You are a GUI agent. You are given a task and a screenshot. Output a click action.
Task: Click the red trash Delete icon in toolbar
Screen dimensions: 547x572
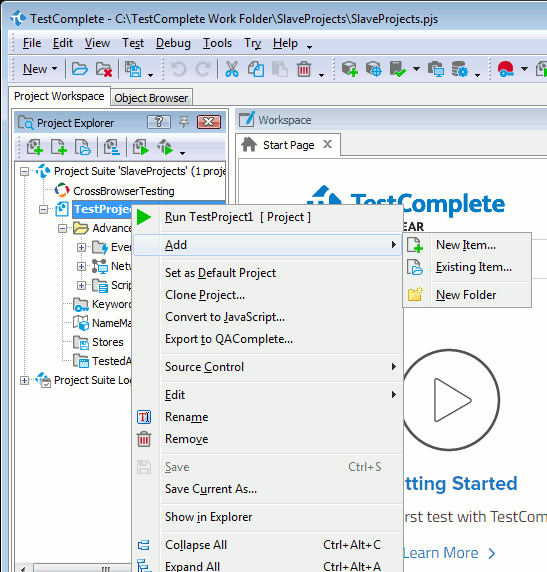point(304,69)
